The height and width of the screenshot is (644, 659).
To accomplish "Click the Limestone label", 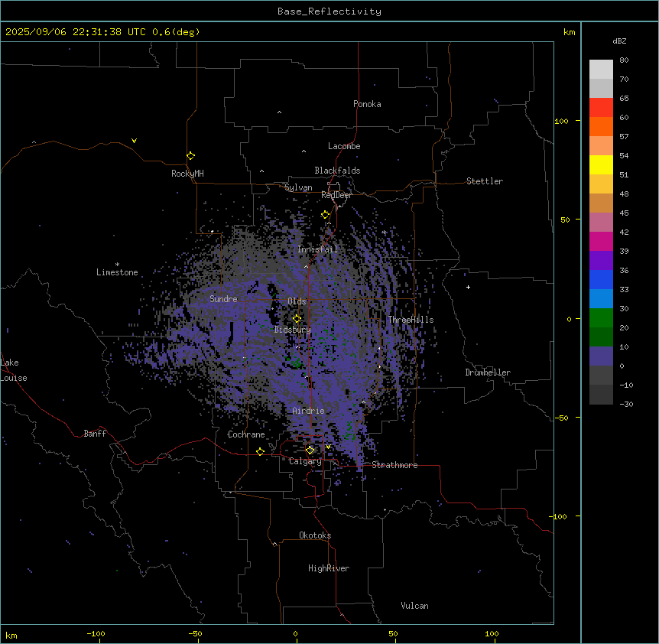I will coord(117,272).
